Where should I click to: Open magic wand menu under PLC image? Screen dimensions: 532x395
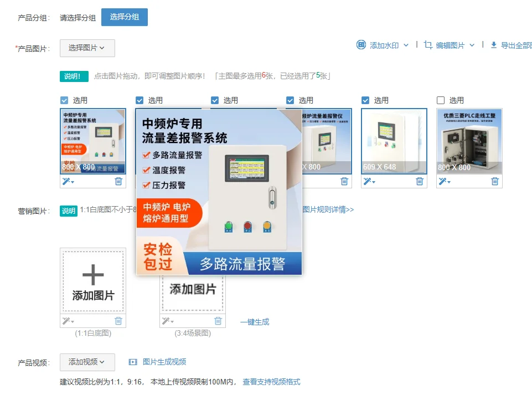tap(445, 181)
